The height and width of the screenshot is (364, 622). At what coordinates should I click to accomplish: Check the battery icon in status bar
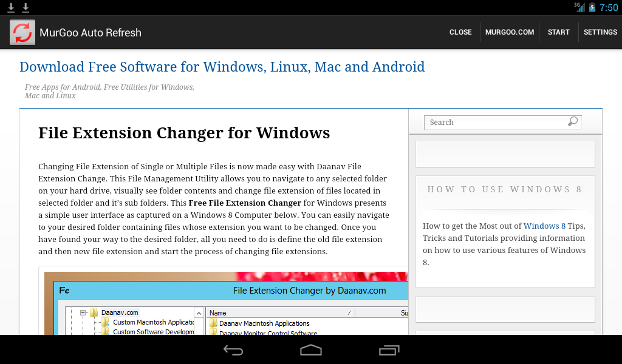(592, 7)
